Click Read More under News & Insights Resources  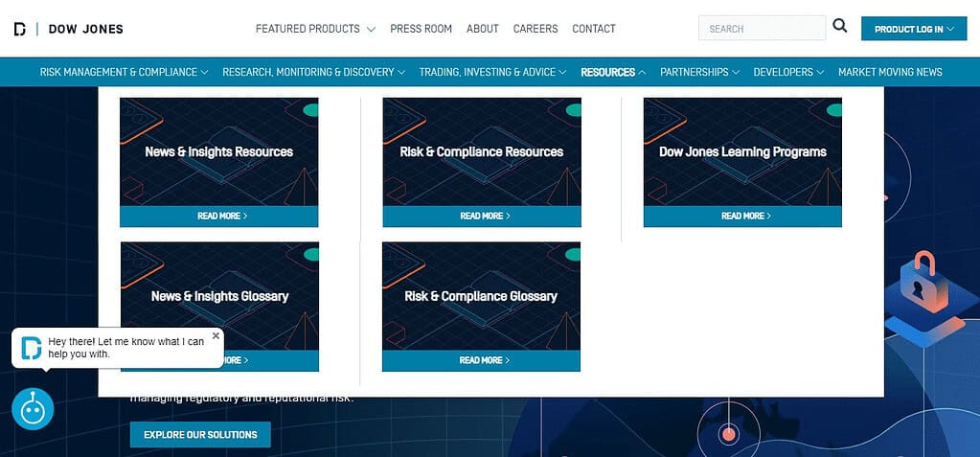coord(218,217)
